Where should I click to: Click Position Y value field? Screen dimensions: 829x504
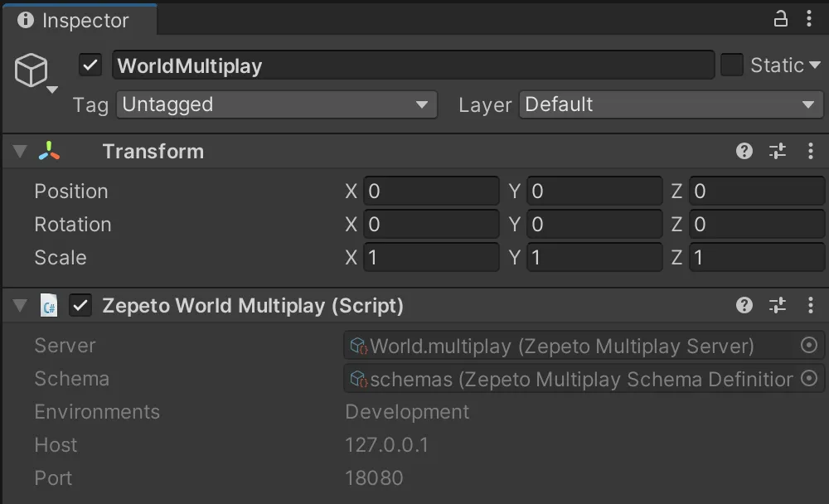point(594,191)
